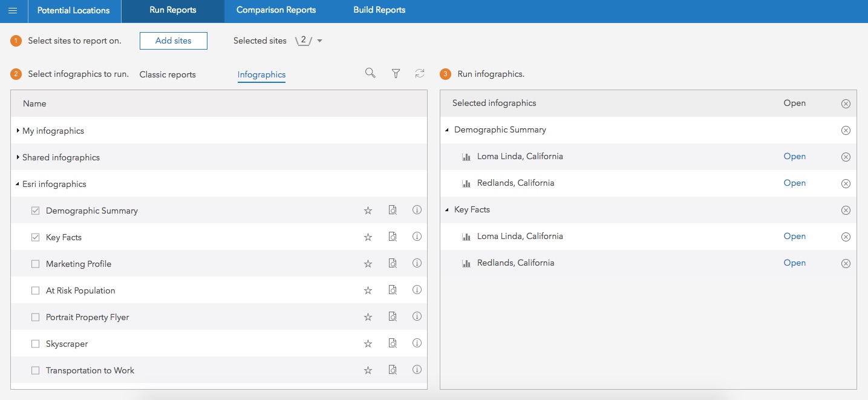Click the refresh infographics list icon

click(420, 73)
